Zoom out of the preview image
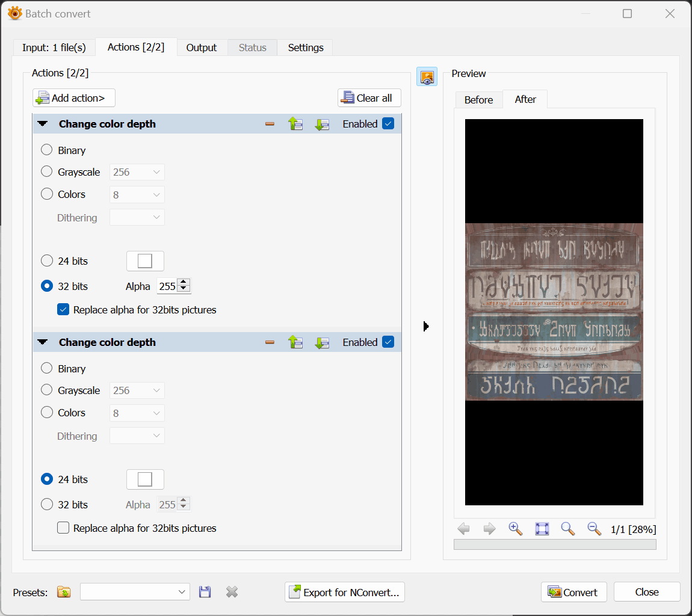Image resolution: width=692 pixels, height=616 pixels. pyautogui.click(x=594, y=529)
